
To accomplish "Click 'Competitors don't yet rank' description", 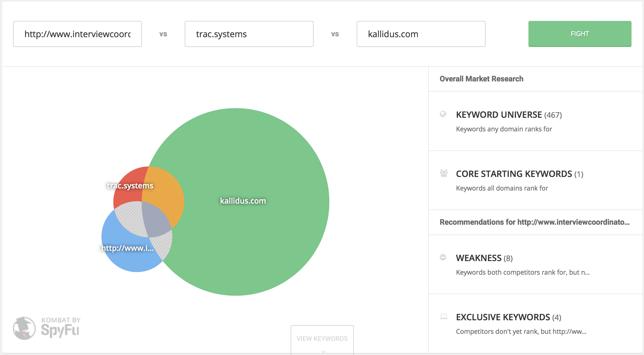I will pos(521,332).
